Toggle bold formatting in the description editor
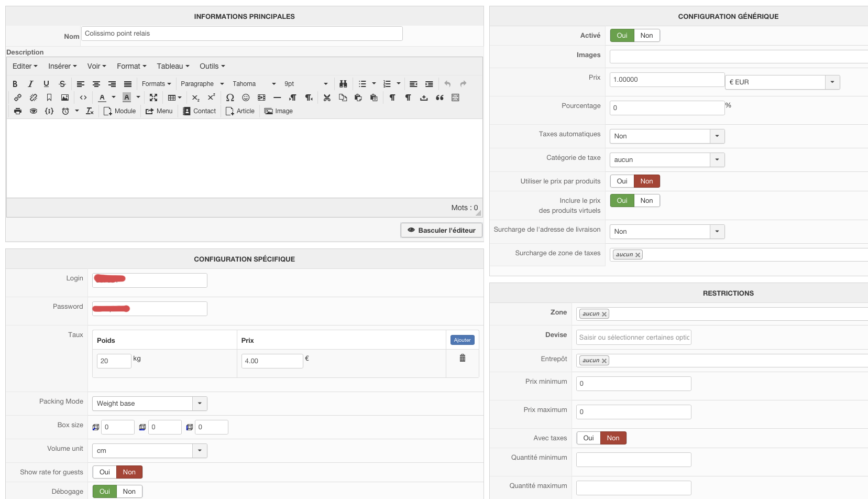The image size is (868, 499). point(15,84)
